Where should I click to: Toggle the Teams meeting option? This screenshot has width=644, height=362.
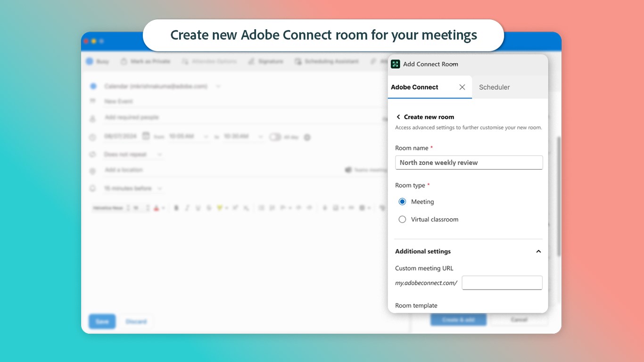click(366, 170)
